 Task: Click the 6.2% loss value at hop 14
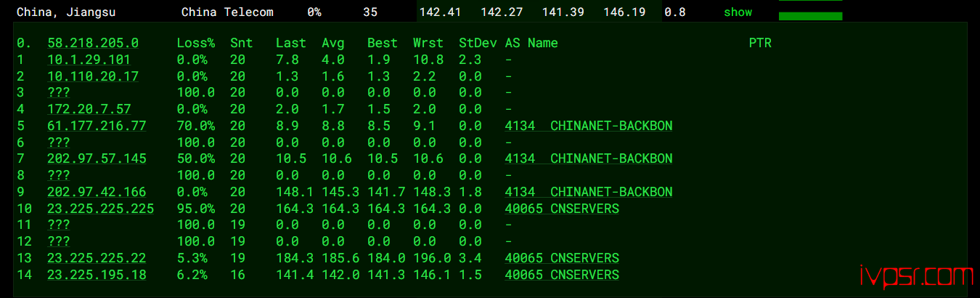pyautogui.click(x=192, y=275)
